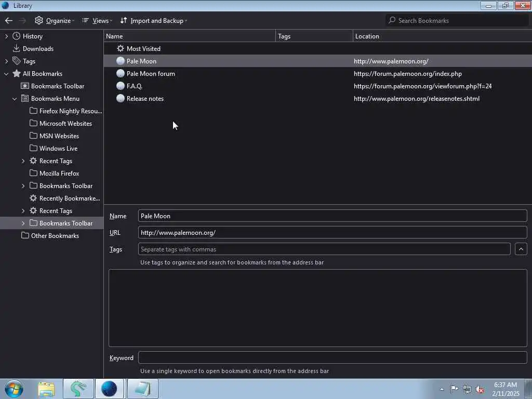Open File Explorer from the taskbar
This screenshot has width=532, height=399.
point(46,389)
